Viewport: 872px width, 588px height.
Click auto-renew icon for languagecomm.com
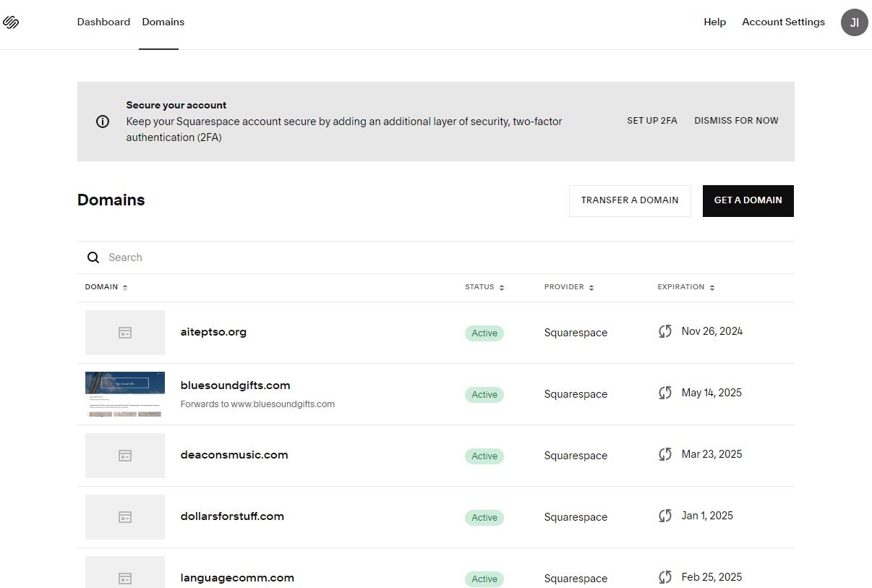665,577
